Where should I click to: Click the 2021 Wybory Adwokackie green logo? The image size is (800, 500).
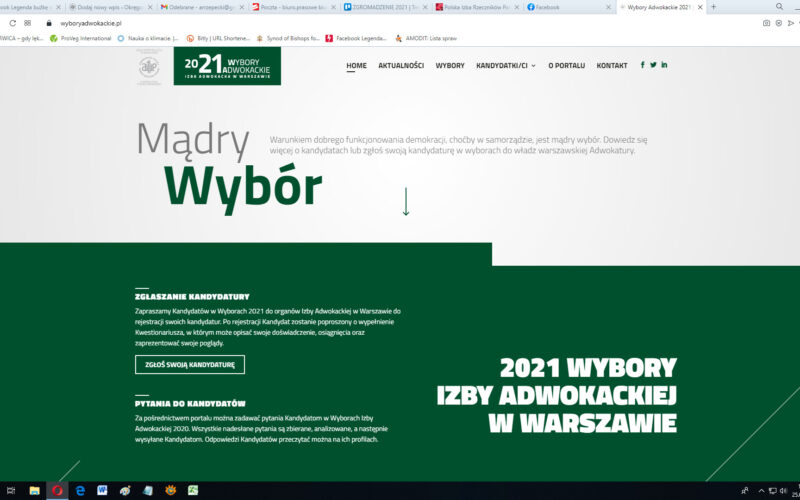pos(227,66)
